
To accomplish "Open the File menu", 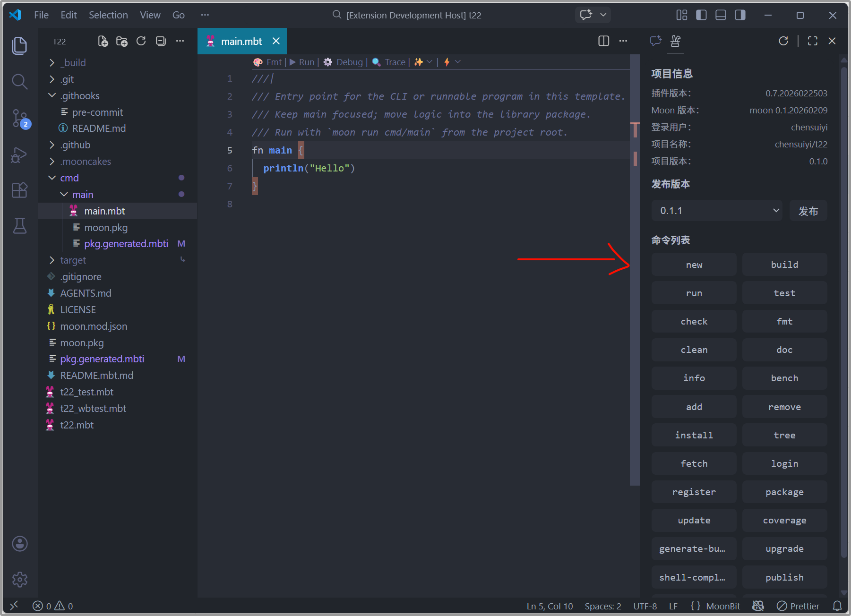I will click(x=41, y=15).
